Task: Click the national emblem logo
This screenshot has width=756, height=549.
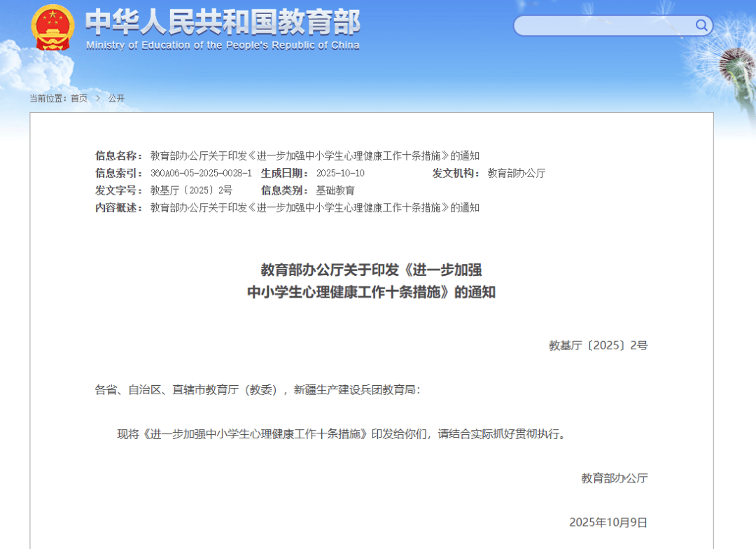Action: [53, 27]
